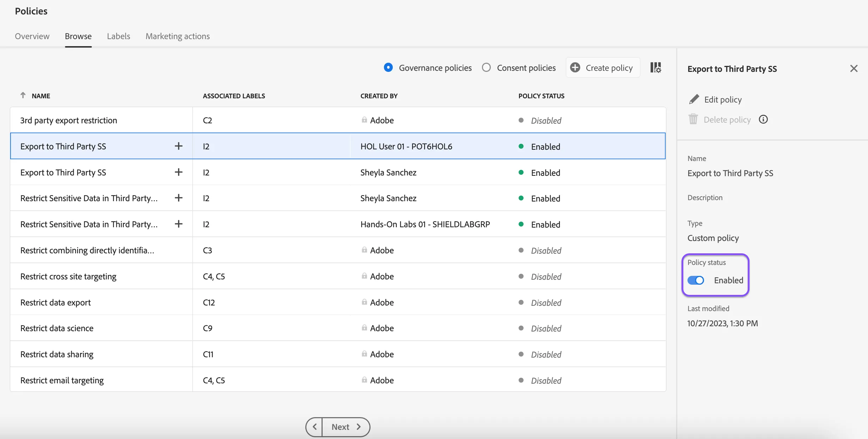Open the Delete policy info icon
The width and height of the screenshot is (868, 439).
[763, 119]
